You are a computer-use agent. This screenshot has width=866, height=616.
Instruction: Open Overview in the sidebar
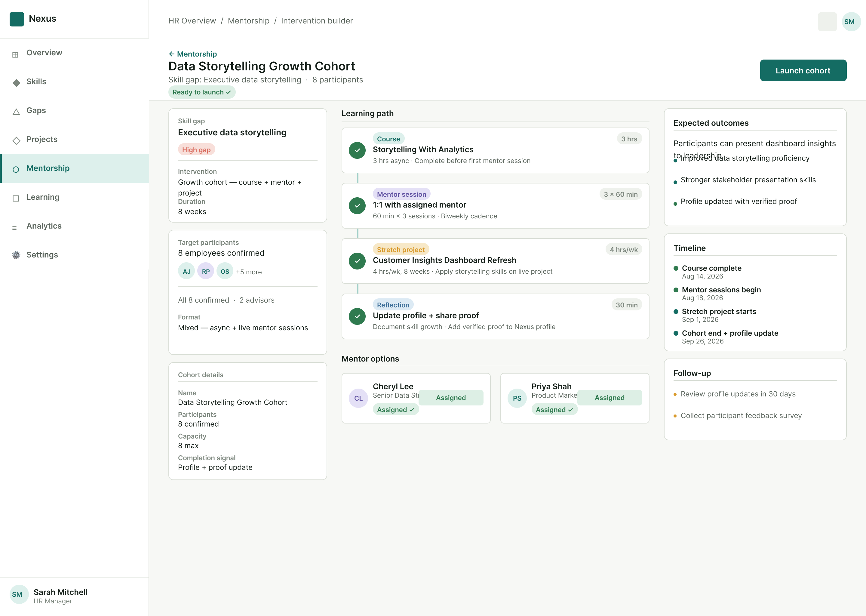click(75, 53)
